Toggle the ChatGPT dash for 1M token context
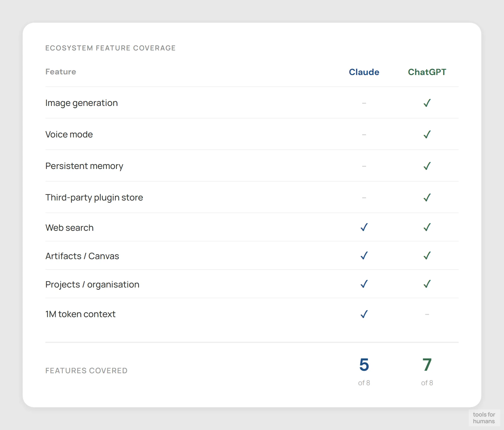 (x=427, y=314)
